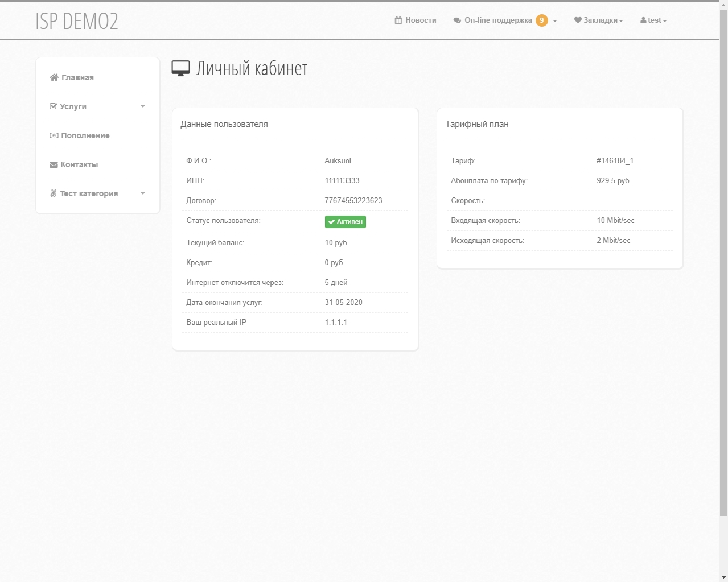728x582 pixels.
Task: Click the money icon beside Пополнение
Action: (x=54, y=135)
